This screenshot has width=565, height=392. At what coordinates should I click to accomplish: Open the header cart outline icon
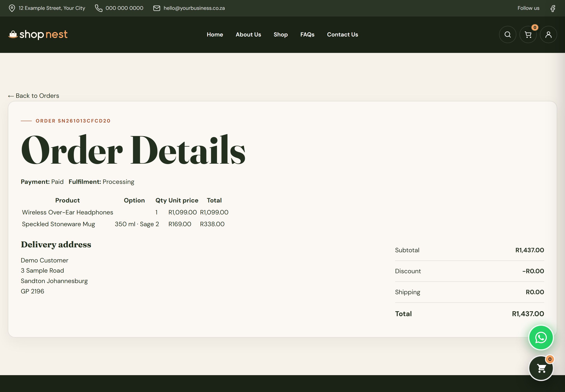[x=528, y=35]
